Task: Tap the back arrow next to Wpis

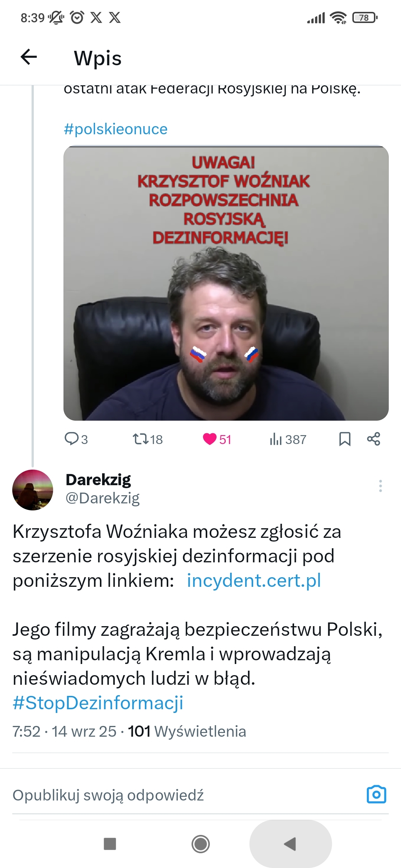Action: coord(29,57)
